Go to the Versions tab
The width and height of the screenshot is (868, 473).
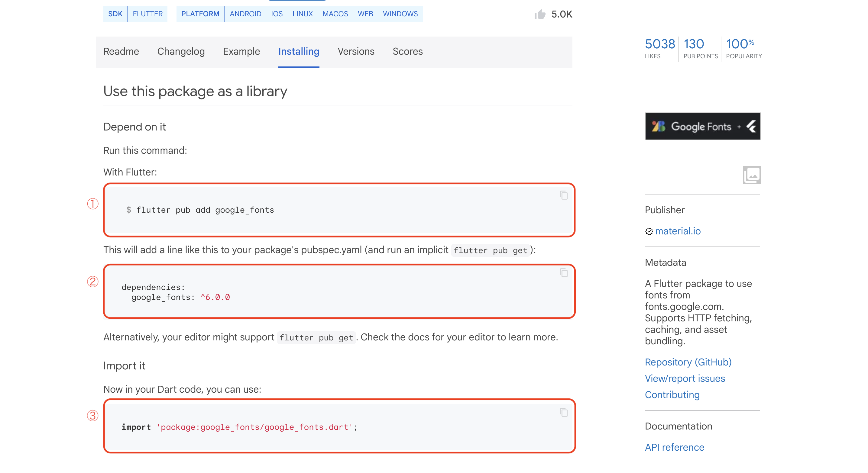[x=356, y=52]
